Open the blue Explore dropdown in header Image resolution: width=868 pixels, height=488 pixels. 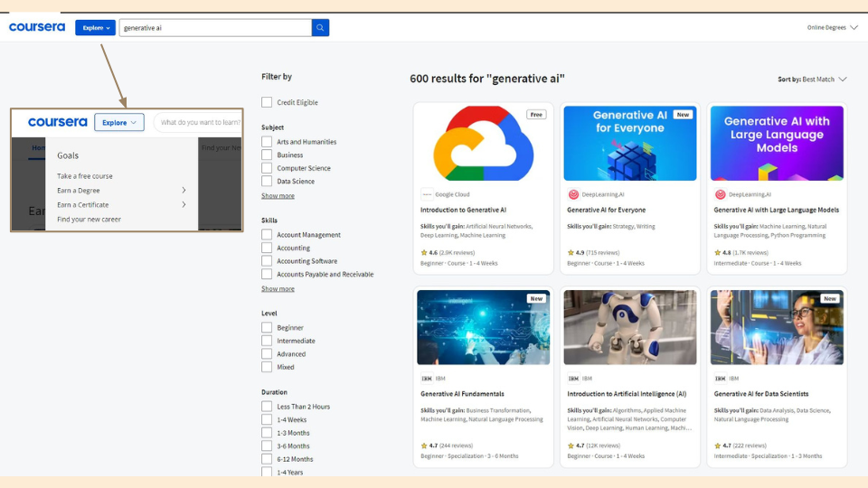[x=95, y=28]
